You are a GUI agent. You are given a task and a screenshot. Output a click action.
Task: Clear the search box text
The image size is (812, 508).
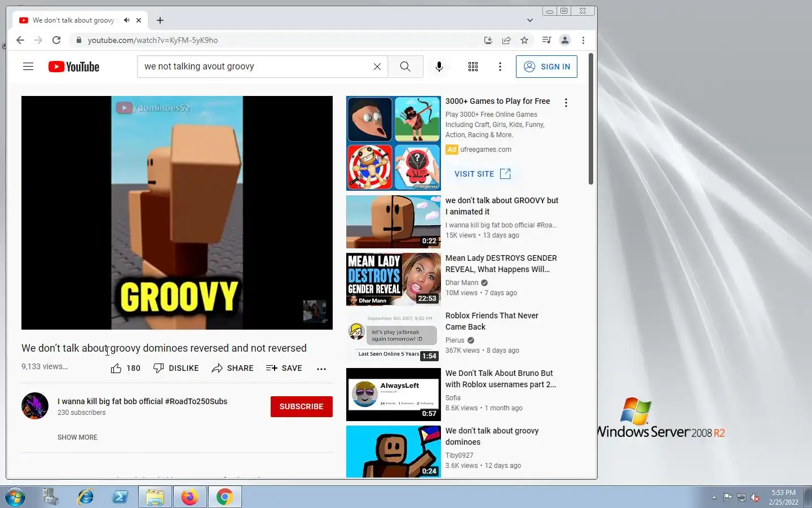377,67
